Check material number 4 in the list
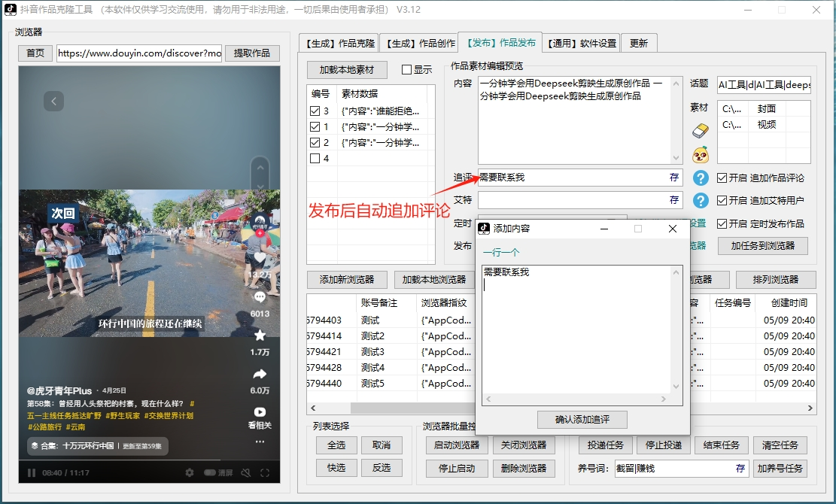This screenshot has width=836, height=504. coord(317,157)
